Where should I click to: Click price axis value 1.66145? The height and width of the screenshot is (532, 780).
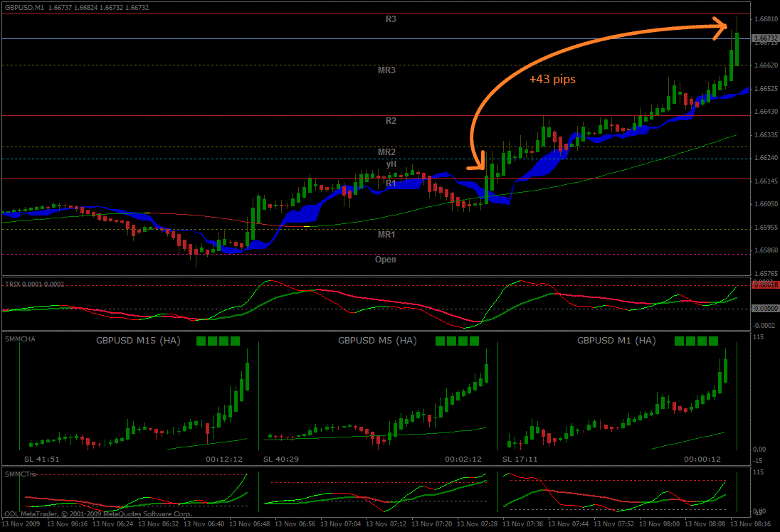[x=766, y=181]
